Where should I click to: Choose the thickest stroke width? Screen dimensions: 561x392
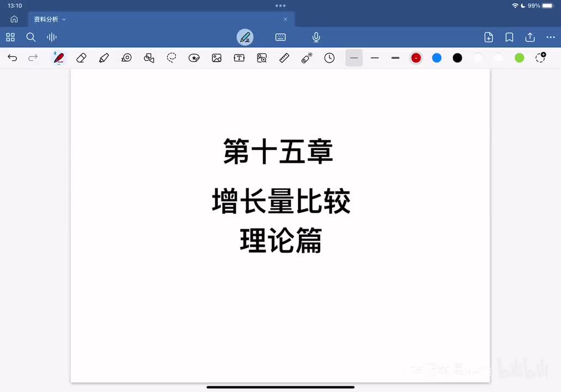click(395, 58)
